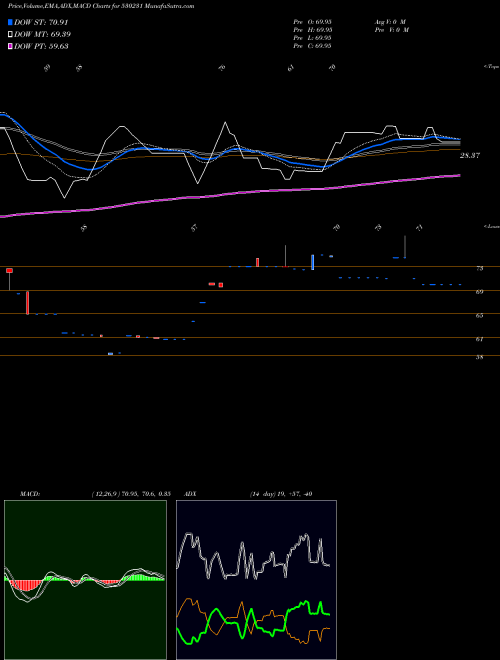Click the 'Pre H: 69.95' value
The image size is (500, 660).
313,30
